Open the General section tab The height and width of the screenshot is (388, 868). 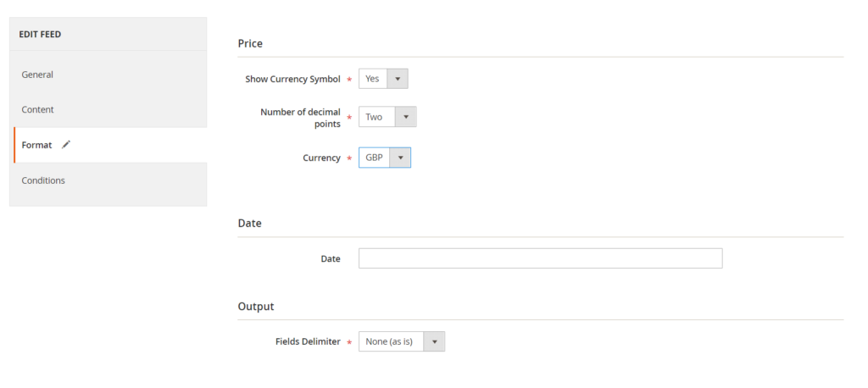click(37, 75)
